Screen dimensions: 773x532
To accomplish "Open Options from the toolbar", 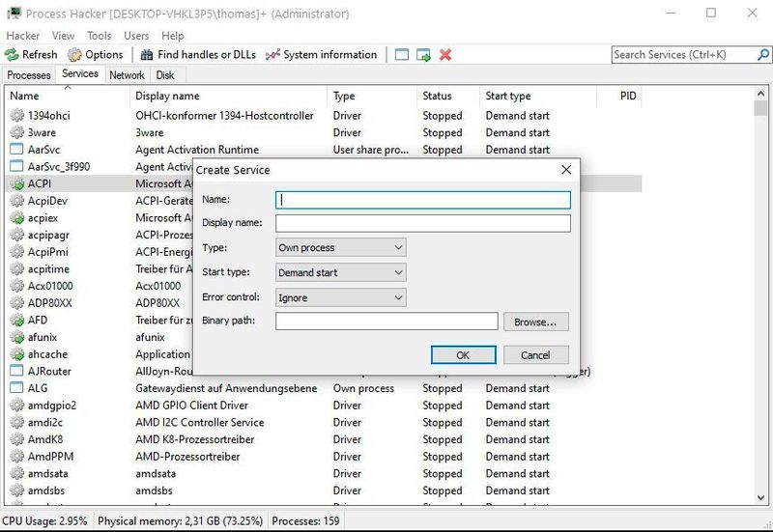I will (x=95, y=55).
